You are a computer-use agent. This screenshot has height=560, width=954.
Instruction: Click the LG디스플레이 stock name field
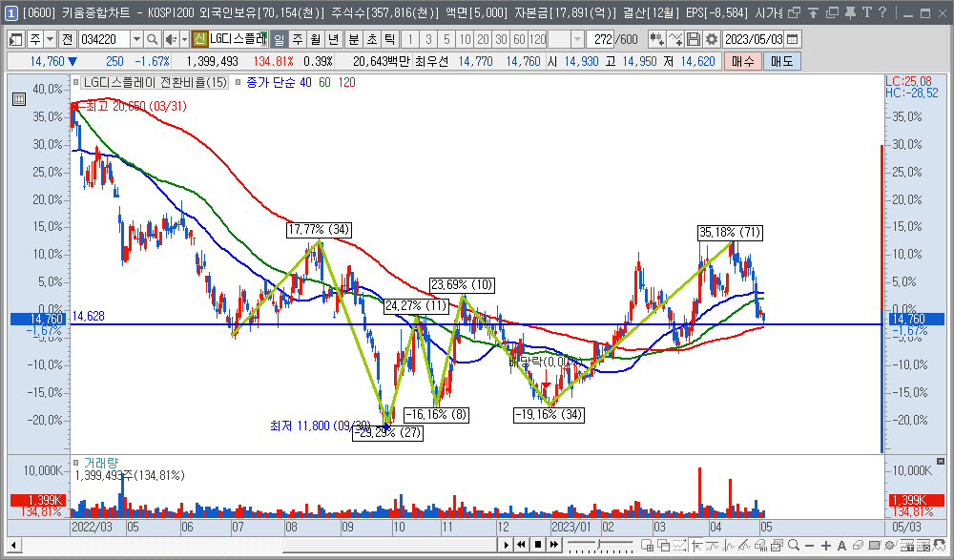[238, 39]
